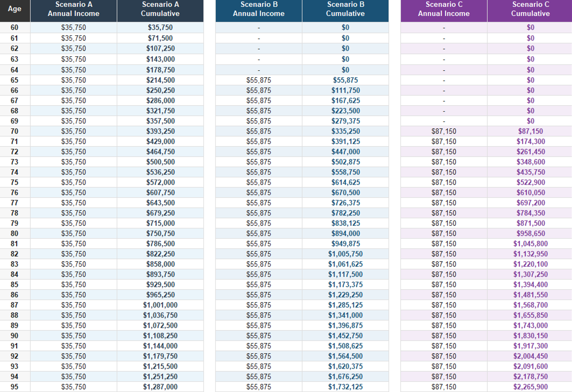Click the age 70 row label
The height and width of the screenshot is (392, 572).
pos(15,131)
